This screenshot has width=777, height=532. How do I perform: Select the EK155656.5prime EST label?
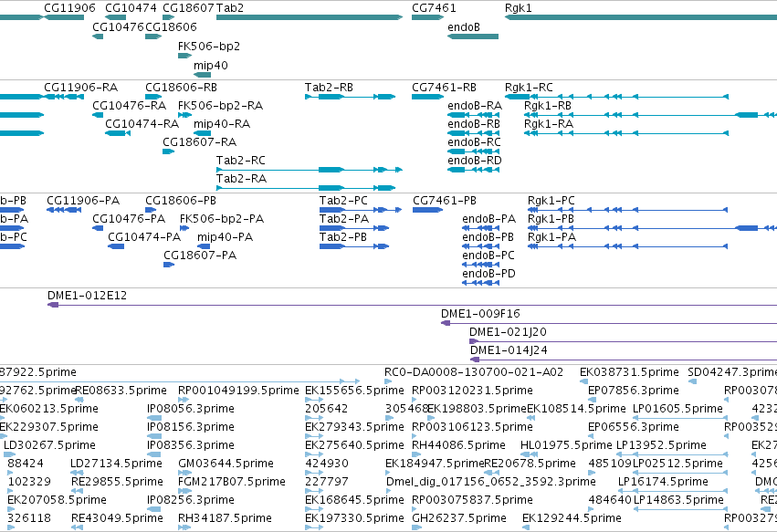pos(355,391)
